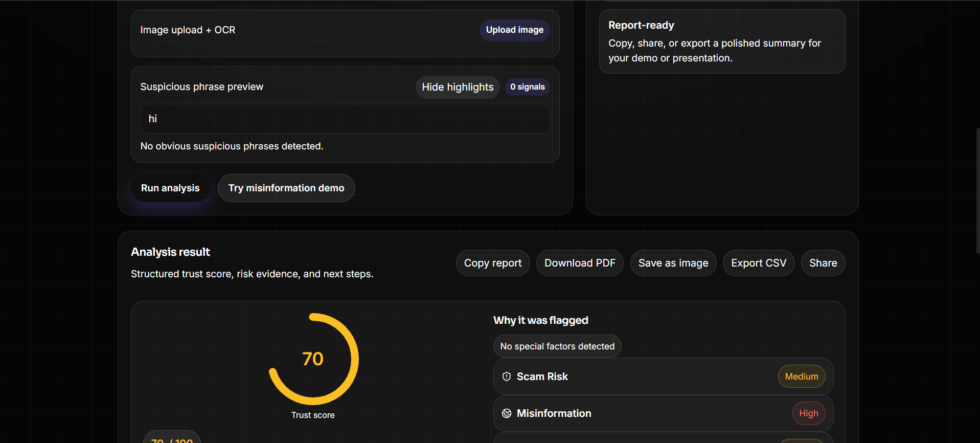Click the suspicious phrase preview text box
Screen dimensions: 980x443
coord(345,119)
